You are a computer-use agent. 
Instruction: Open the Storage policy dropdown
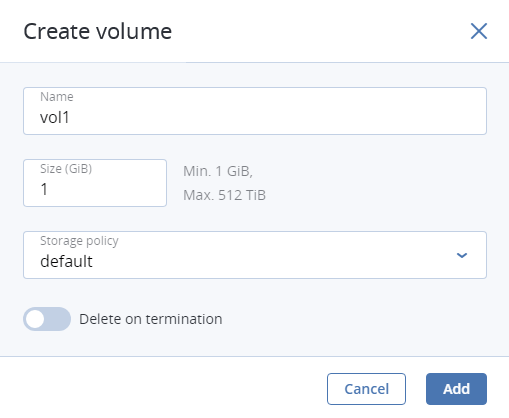click(255, 255)
